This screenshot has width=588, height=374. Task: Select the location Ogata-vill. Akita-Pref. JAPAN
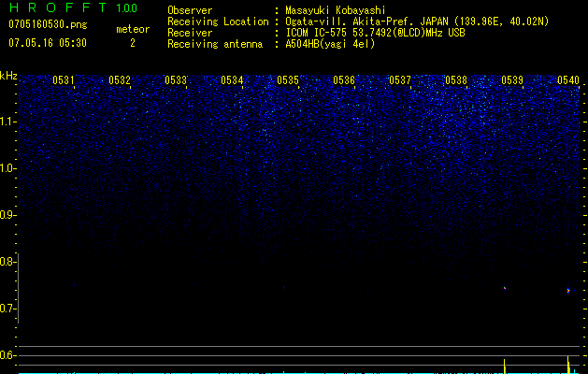[366, 22]
